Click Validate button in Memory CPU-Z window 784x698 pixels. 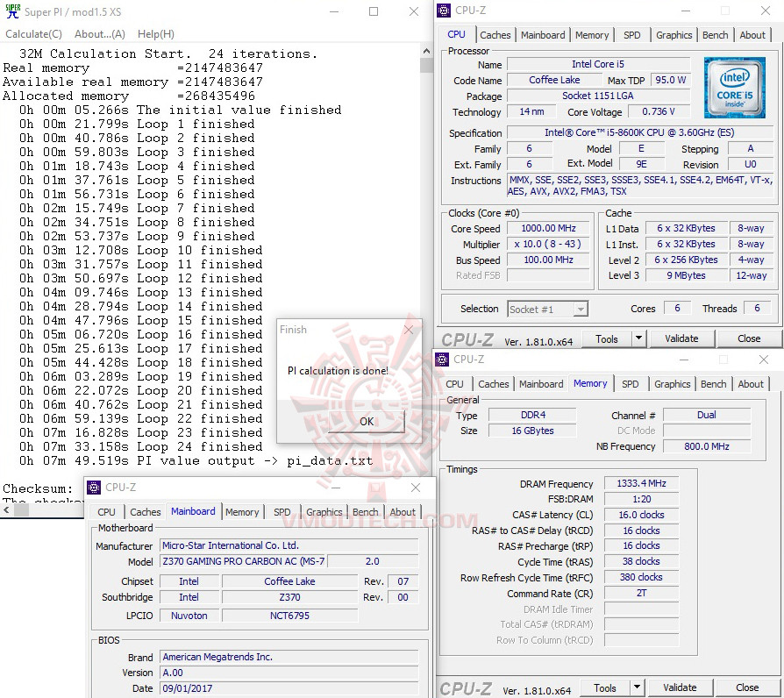pos(680,688)
